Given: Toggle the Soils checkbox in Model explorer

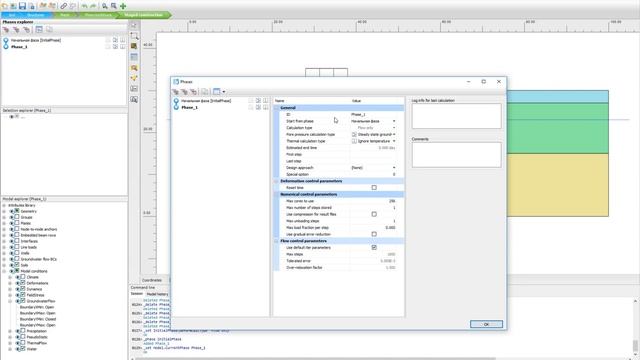Looking at the screenshot, I should tap(17, 265).
